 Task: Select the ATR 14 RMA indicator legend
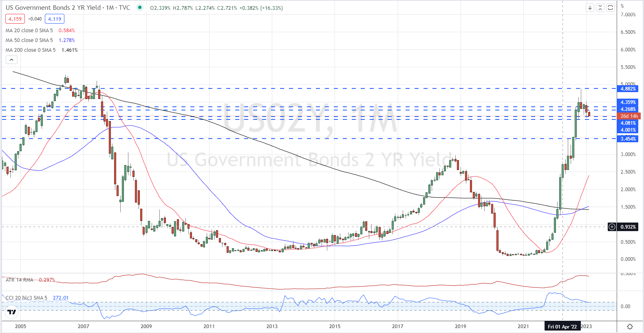pyautogui.click(x=20, y=280)
